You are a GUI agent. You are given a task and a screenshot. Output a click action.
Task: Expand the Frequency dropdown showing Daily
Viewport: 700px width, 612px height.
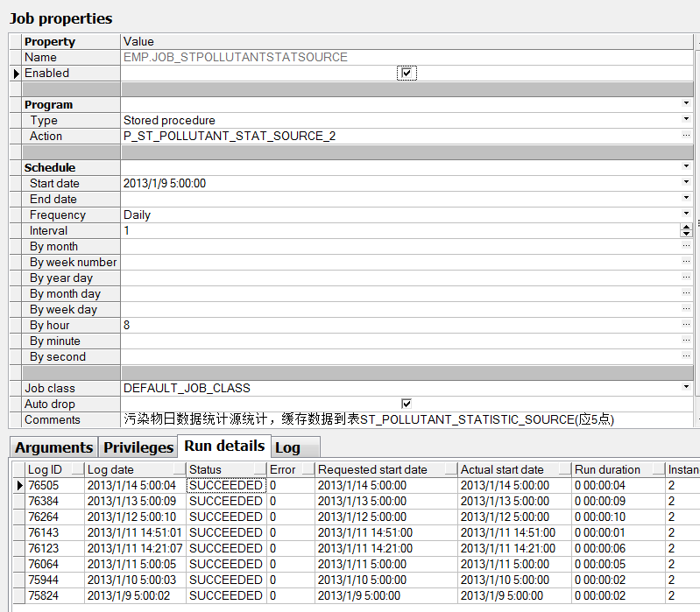[686, 215]
